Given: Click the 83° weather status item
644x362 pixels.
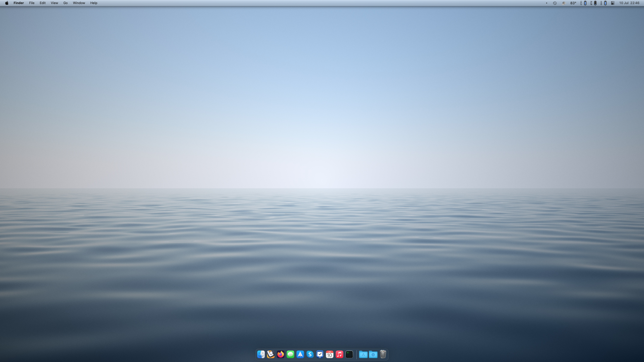Looking at the screenshot, I should [573, 3].
